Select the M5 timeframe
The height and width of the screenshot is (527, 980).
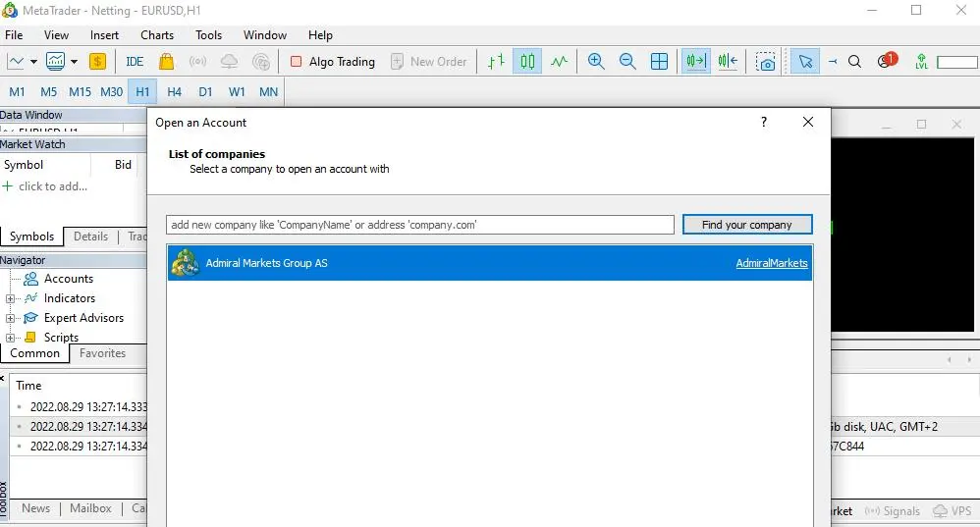(x=48, y=92)
